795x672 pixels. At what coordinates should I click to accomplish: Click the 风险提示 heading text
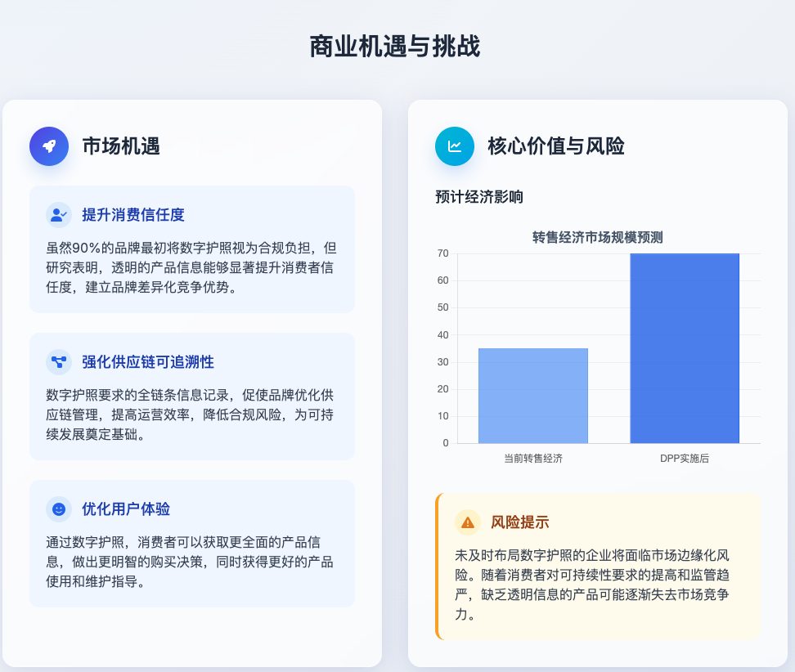pos(520,522)
